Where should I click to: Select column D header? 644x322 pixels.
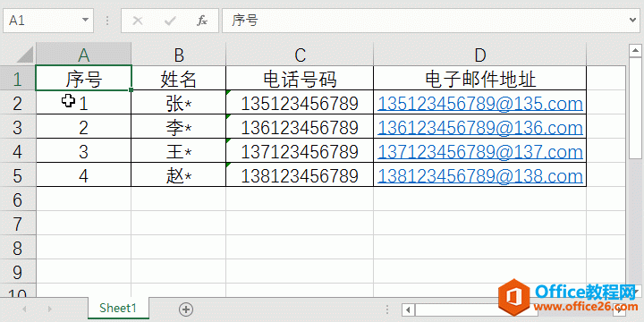pyautogui.click(x=479, y=55)
